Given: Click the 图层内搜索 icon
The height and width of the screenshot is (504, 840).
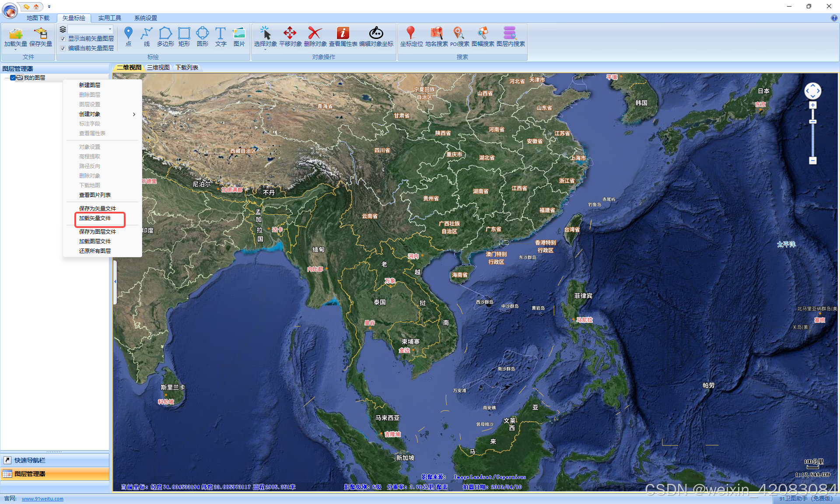Looking at the screenshot, I should 510,33.
